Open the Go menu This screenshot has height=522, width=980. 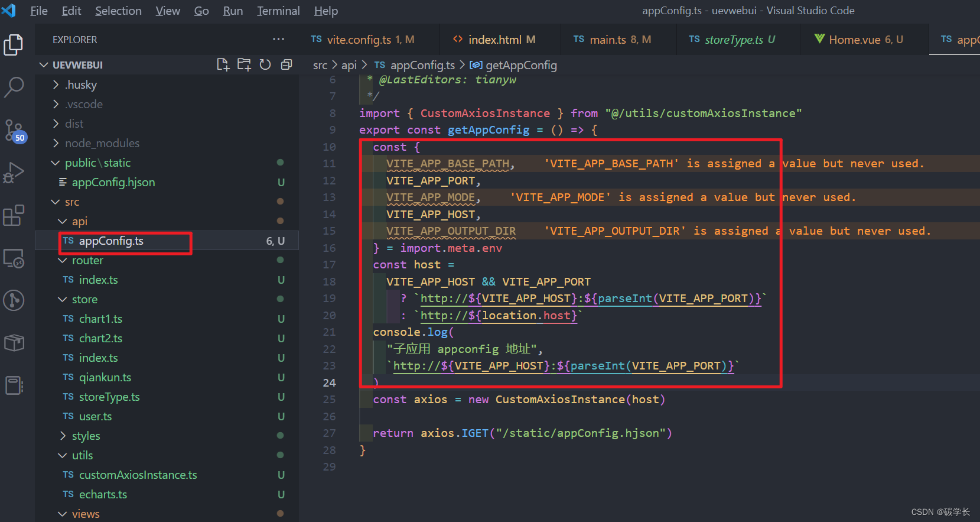(x=201, y=11)
